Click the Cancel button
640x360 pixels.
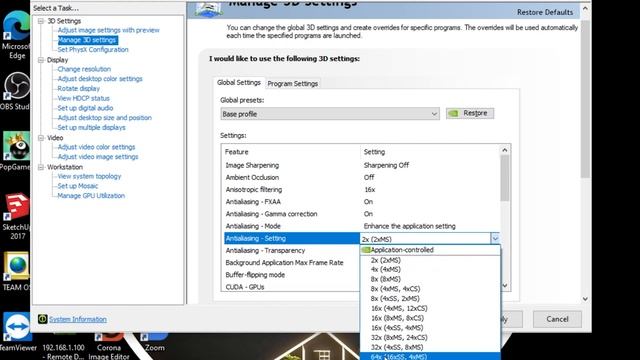click(x=557, y=319)
